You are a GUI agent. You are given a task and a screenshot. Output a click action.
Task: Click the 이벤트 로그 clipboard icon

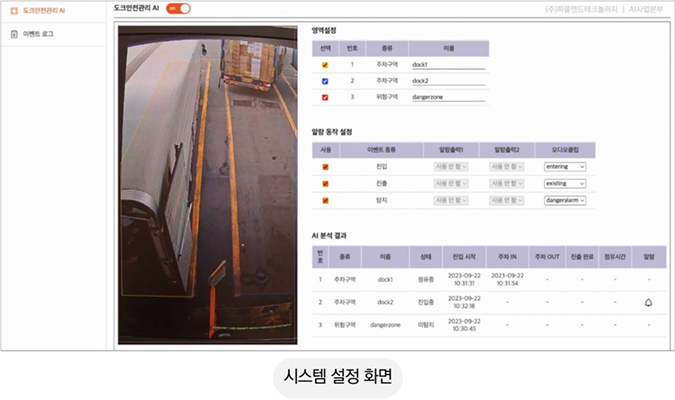tap(13, 33)
